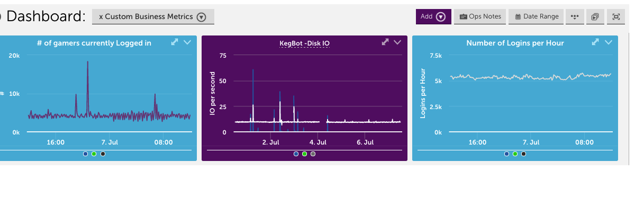Expand the KegBot Disk IO chart
The height and width of the screenshot is (197, 644).
[385, 42]
